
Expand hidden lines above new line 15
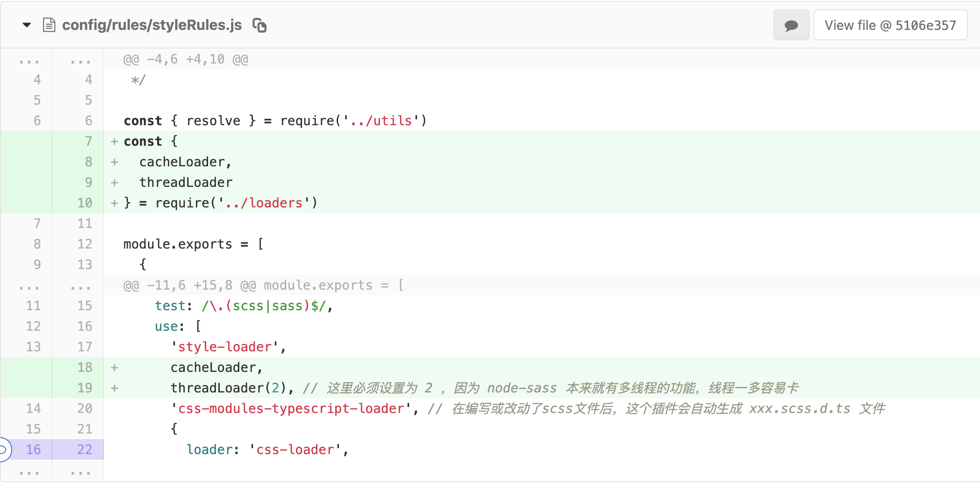[x=80, y=285]
